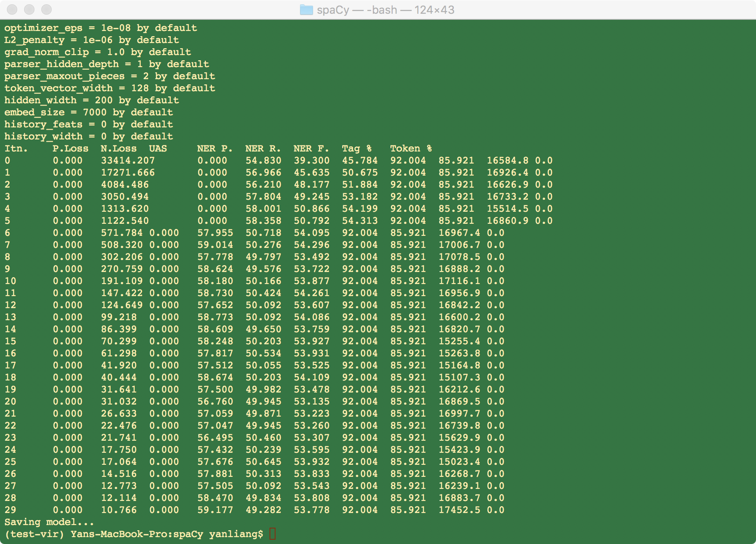Click the value 58.609 in row 14
Viewport: 756px width, 544px height.
point(215,329)
